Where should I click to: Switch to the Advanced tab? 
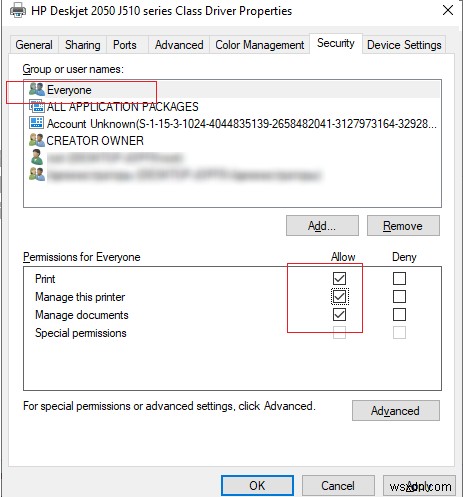point(179,45)
